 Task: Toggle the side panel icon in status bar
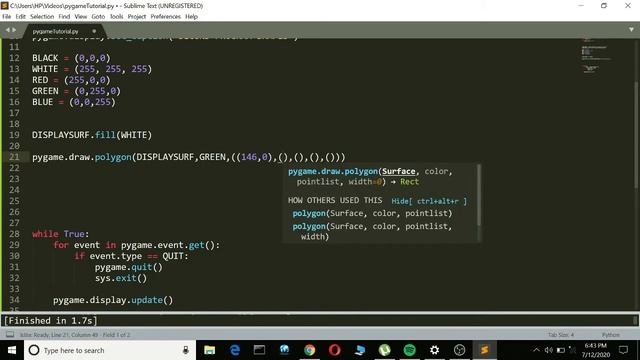click(10, 335)
